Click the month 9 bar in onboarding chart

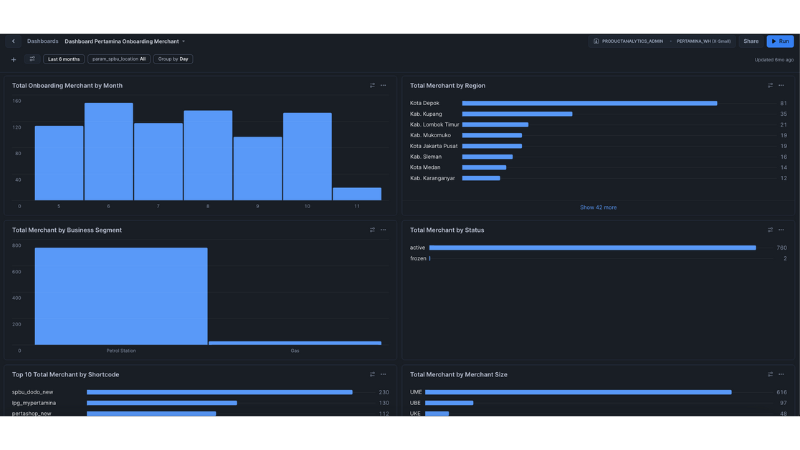point(258,168)
